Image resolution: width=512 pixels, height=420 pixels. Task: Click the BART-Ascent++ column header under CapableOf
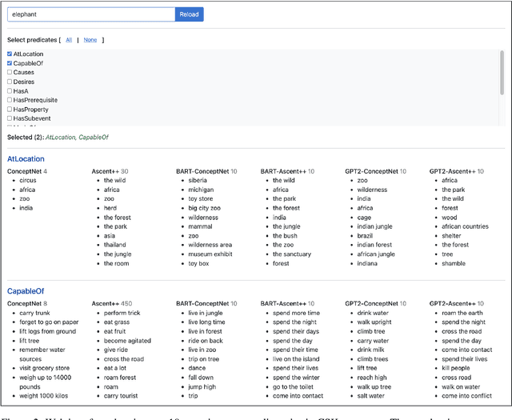coord(285,304)
